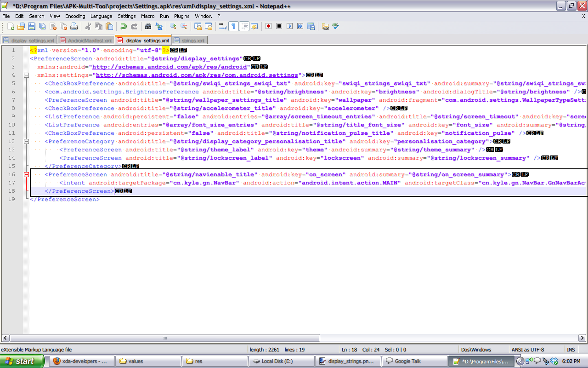Click the Dos\Windows status bar entry
The height and width of the screenshot is (368, 588).
click(x=476, y=350)
